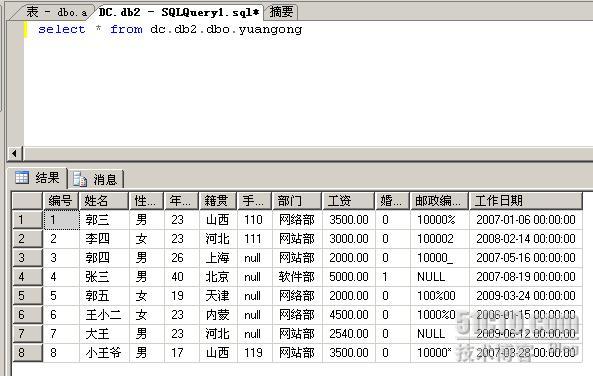The width and height of the screenshot is (593, 376).
Task: Click the postal code cell 100002
Action: coord(439,239)
